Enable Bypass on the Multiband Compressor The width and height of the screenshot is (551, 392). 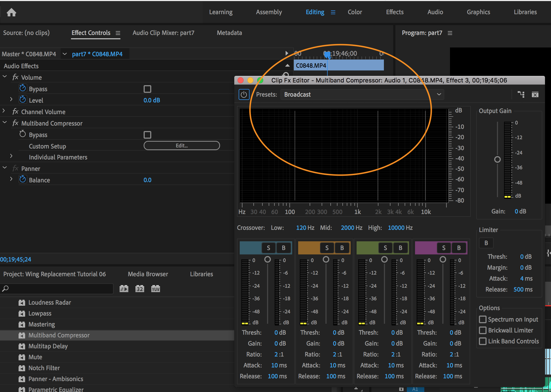[x=147, y=134]
